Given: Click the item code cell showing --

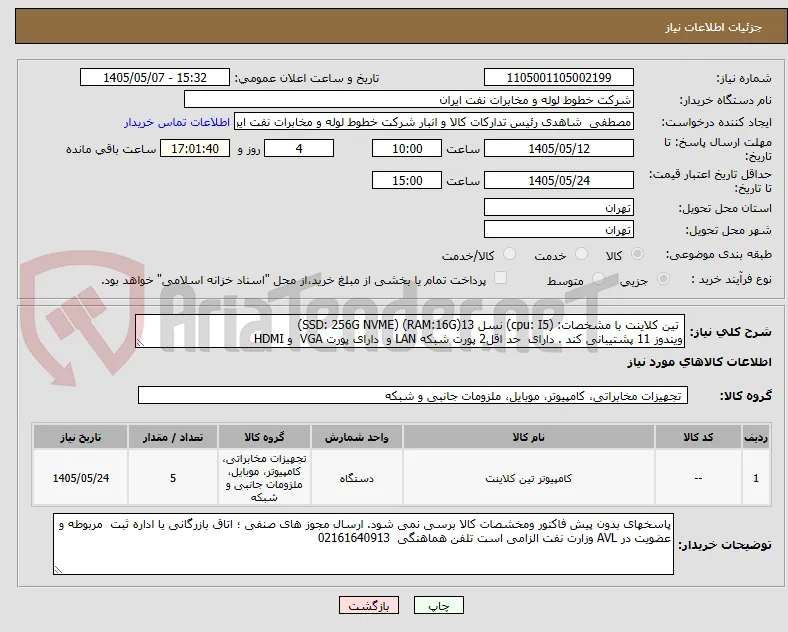Looking at the screenshot, I should coord(698,478).
